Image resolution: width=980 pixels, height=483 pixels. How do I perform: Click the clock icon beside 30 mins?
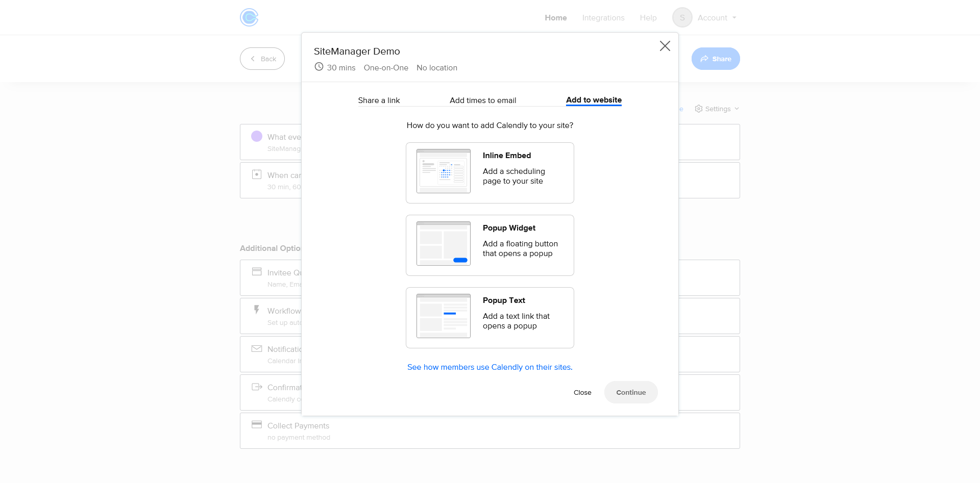point(319,67)
